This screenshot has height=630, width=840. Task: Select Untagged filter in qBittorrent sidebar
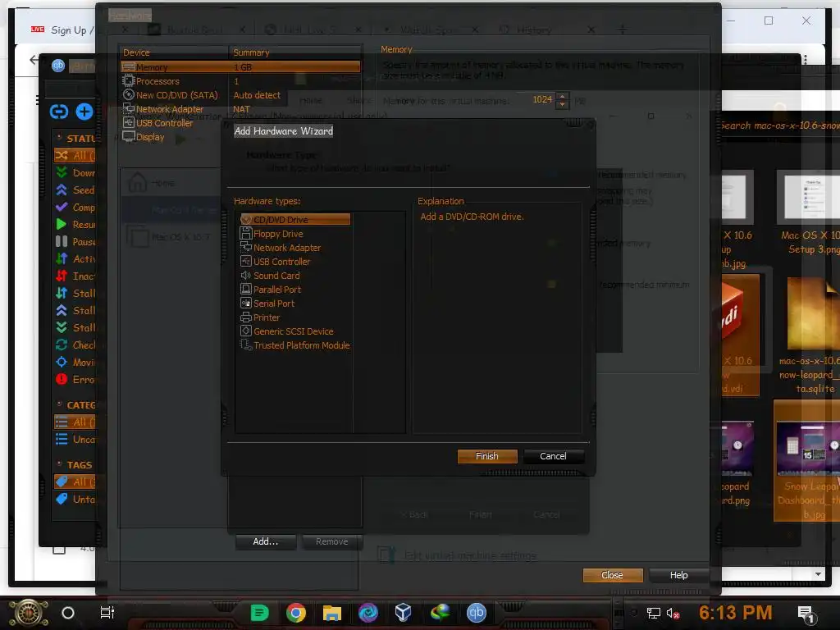pyautogui.click(x=75, y=500)
